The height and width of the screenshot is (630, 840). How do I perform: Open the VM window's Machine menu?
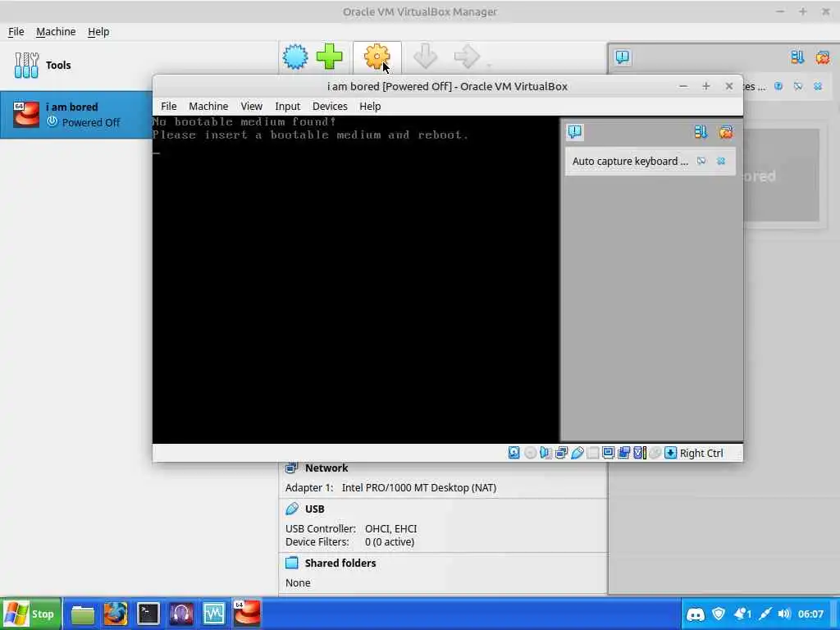tap(208, 106)
